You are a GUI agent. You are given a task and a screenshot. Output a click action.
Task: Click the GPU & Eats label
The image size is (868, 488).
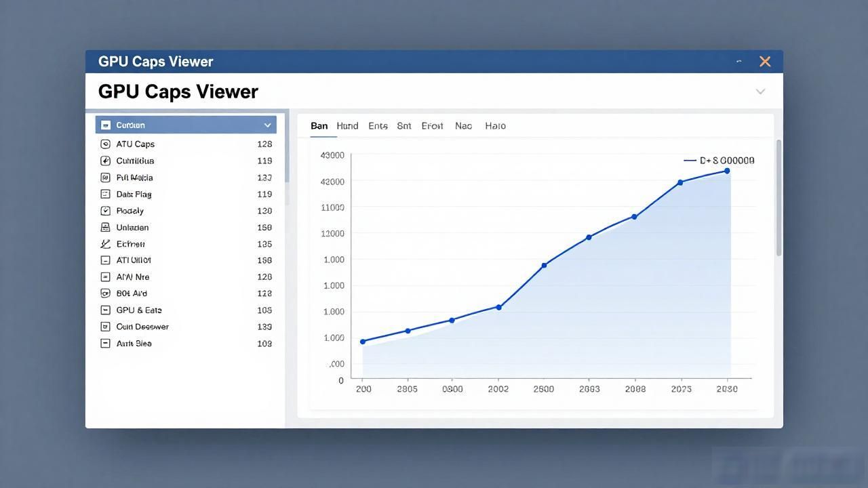tap(139, 310)
